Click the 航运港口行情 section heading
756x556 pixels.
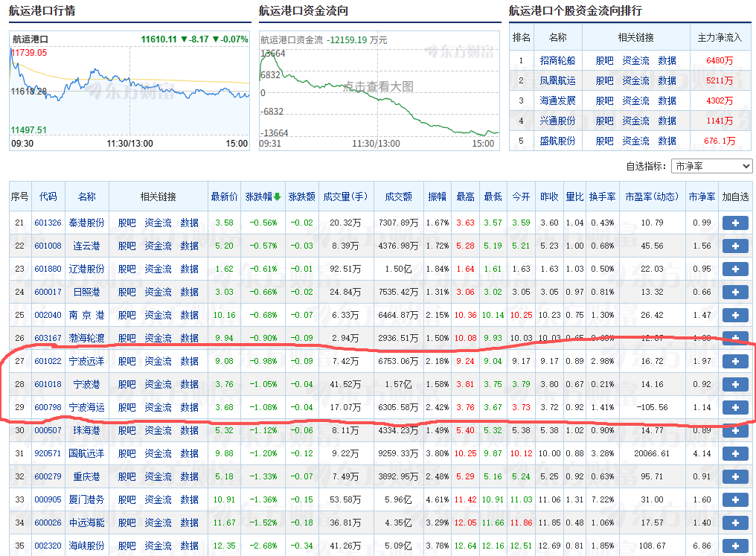[x=42, y=10]
